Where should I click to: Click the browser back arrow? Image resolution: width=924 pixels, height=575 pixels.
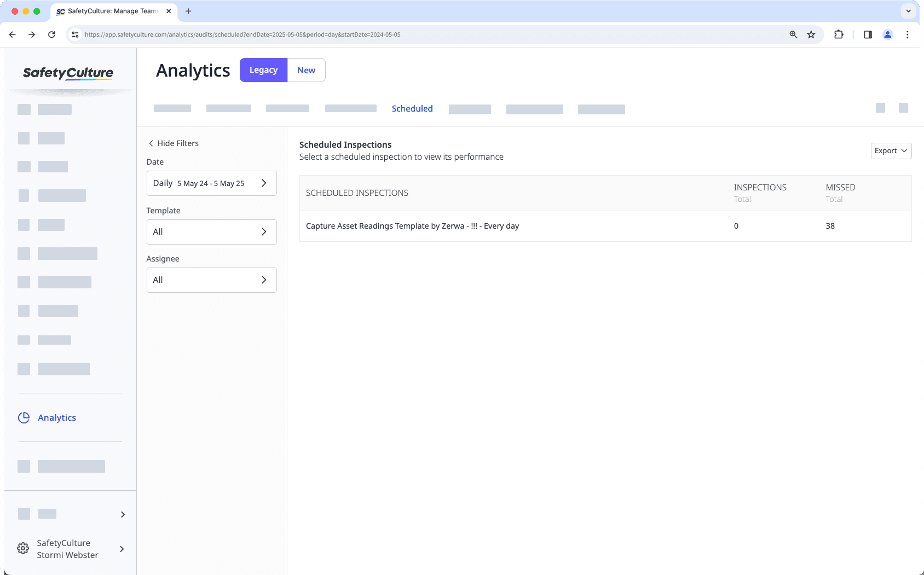12,34
